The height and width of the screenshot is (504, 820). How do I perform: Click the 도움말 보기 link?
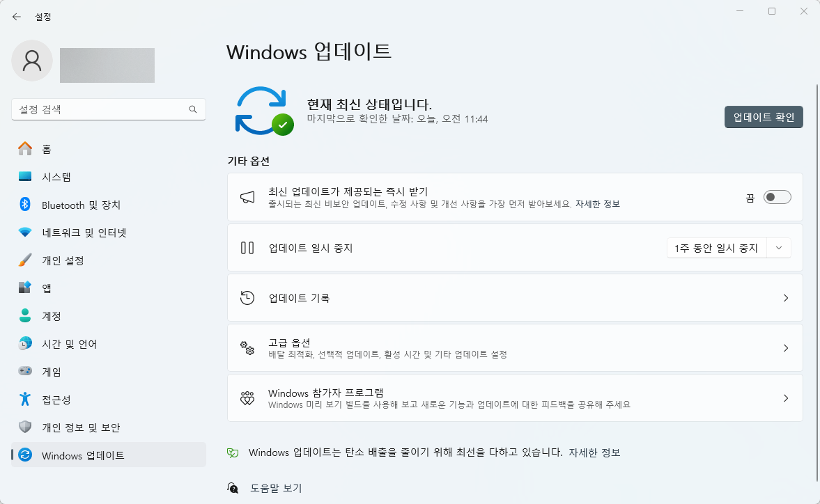tap(276, 488)
